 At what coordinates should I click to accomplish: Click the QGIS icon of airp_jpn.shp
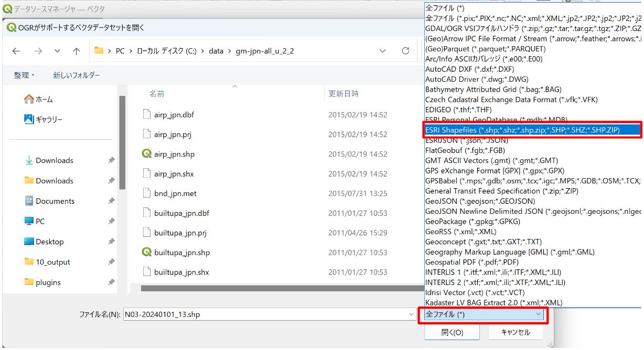[146, 154]
